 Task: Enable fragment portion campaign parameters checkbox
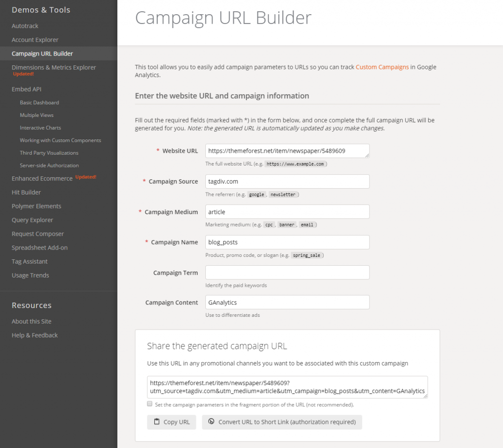(x=149, y=403)
